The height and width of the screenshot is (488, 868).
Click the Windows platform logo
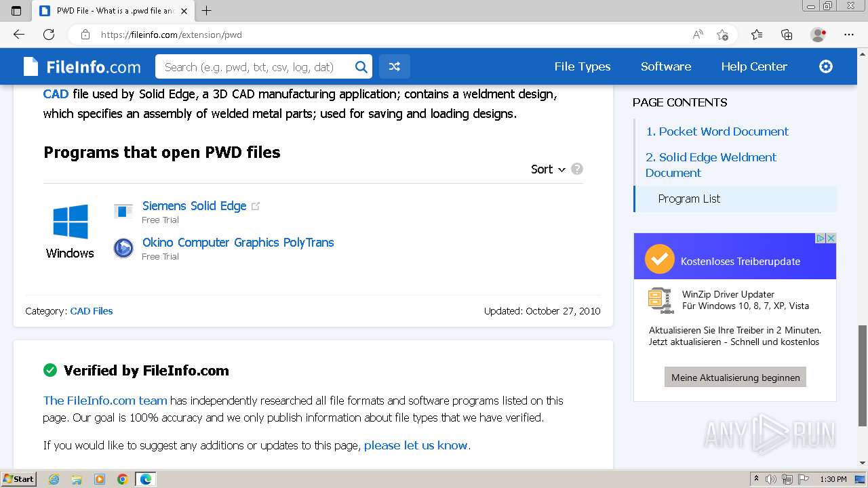pos(71,222)
